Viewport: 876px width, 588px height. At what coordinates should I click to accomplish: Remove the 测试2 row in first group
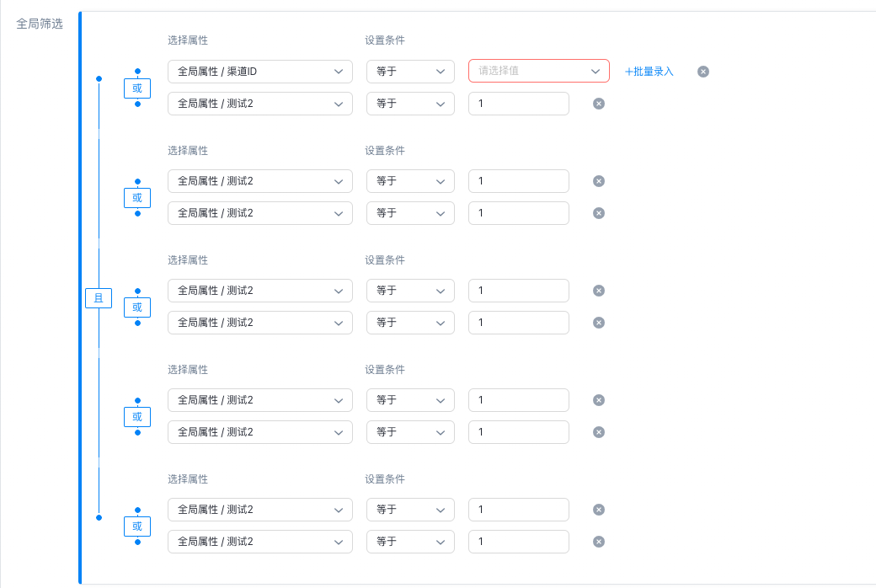[x=598, y=104]
